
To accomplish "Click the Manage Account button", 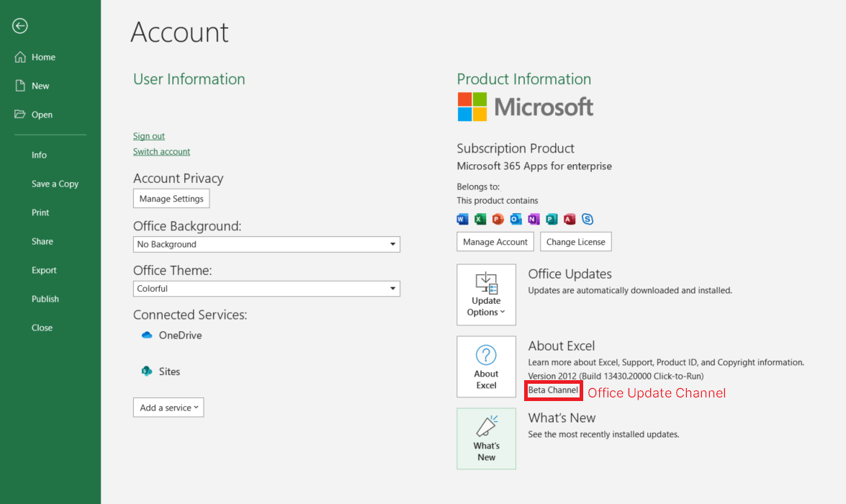I will tap(495, 242).
